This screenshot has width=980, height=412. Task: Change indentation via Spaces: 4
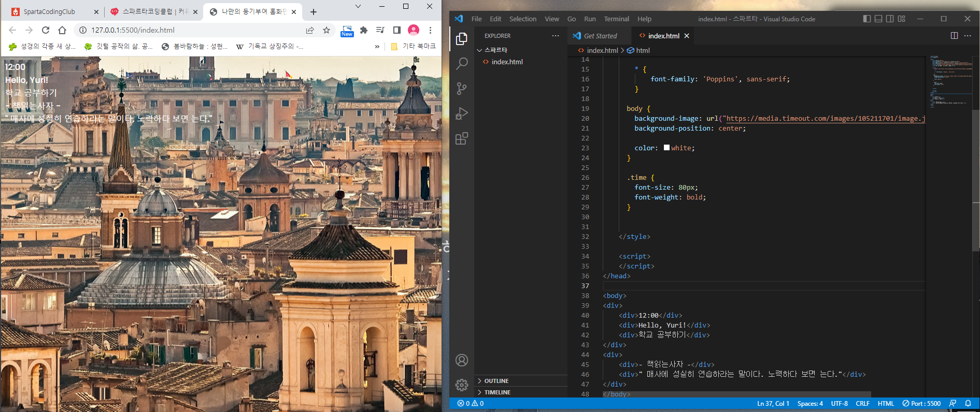point(810,403)
